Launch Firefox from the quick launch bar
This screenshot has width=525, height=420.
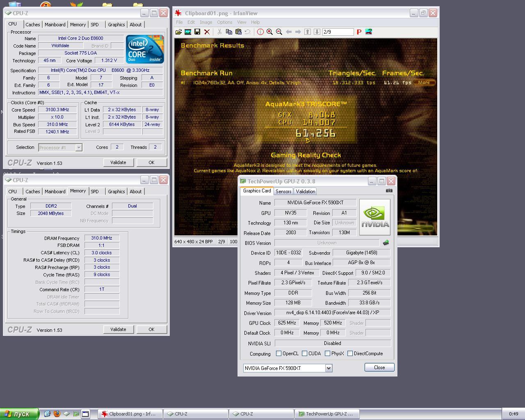click(x=57, y=414)
